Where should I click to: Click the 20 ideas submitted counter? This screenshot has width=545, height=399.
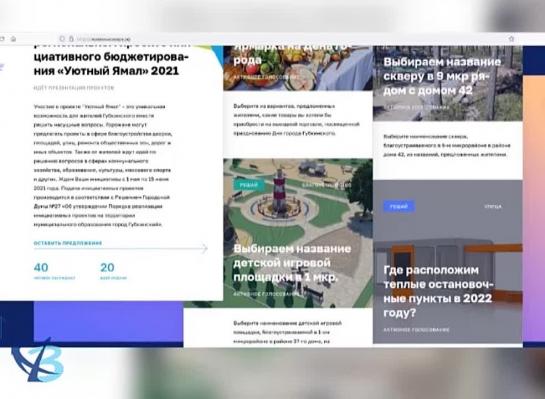(x=113, y=271)
